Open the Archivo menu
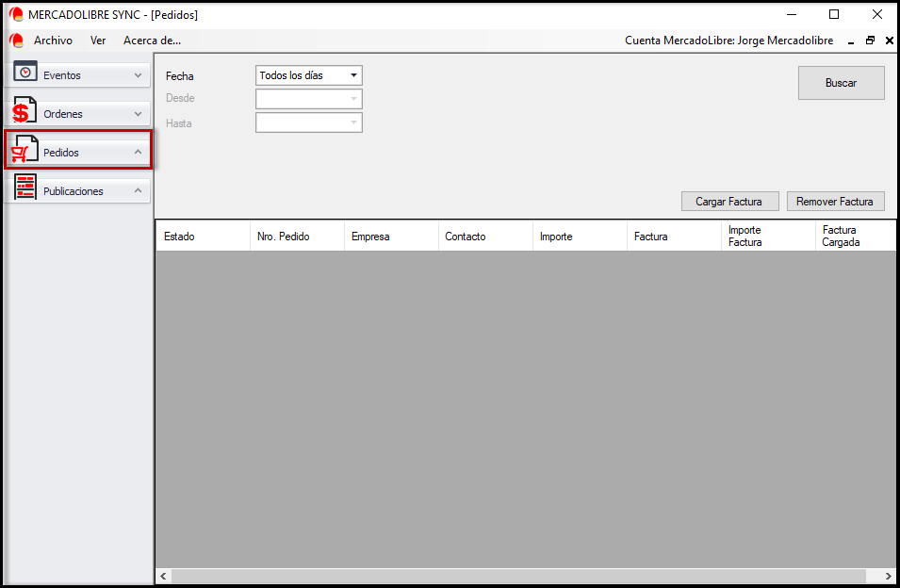Viewport: 900px width, 588px height. coord(53,41)
